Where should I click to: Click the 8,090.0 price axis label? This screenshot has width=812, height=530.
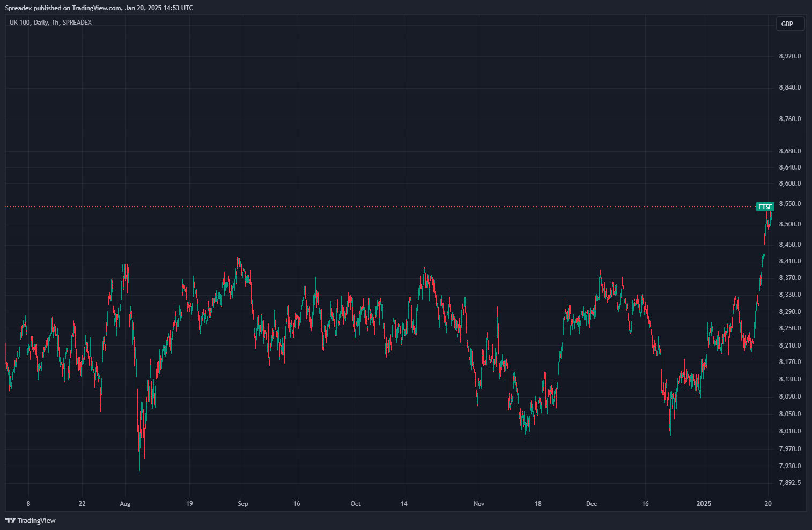[790, 396]
